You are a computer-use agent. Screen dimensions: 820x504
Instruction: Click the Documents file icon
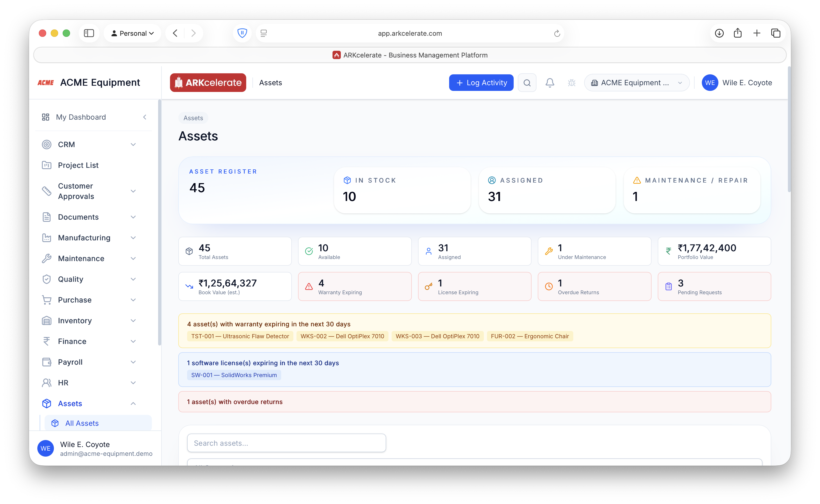coord(47,217)
